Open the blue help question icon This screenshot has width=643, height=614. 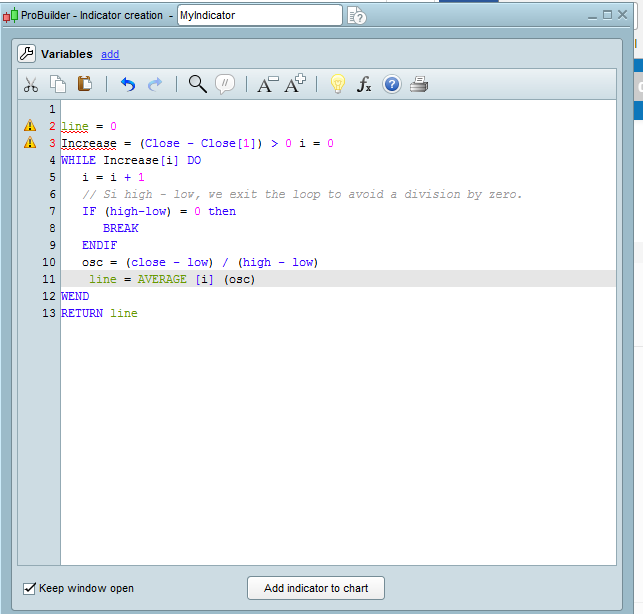pyautogui.click(x=391, y=85)
